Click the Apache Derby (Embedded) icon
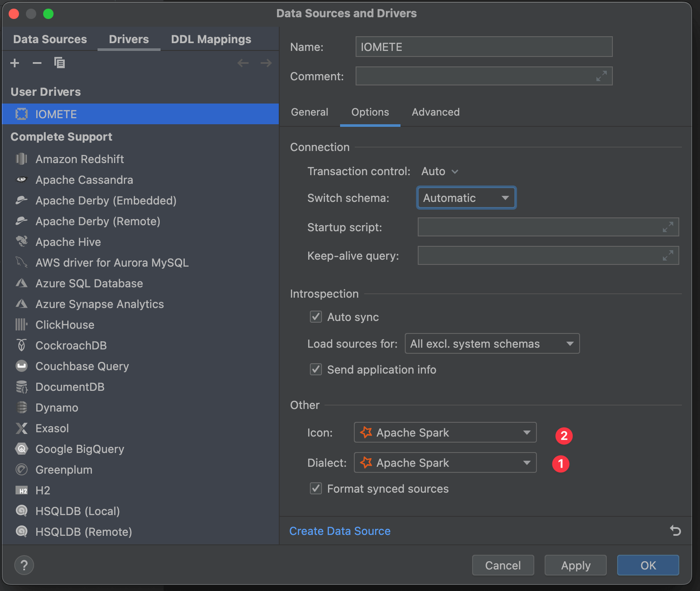The height and width of the screenshot is (591, 700). (22, 200)
